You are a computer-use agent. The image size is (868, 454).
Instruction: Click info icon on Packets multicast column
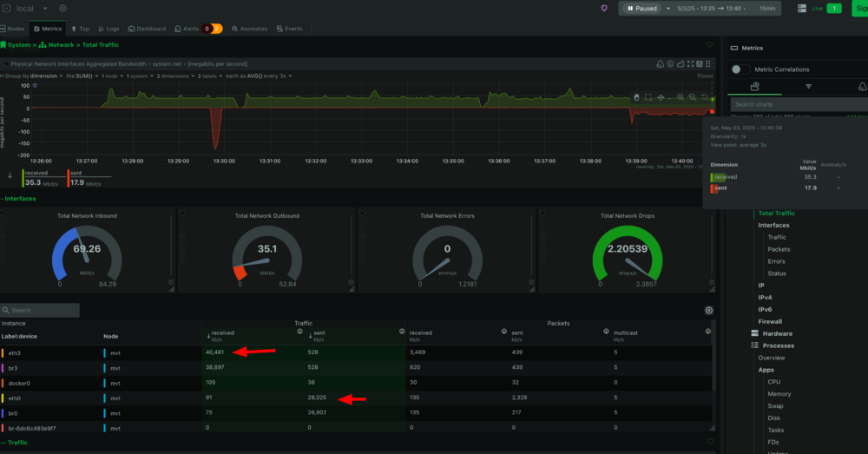pos(708,332)
